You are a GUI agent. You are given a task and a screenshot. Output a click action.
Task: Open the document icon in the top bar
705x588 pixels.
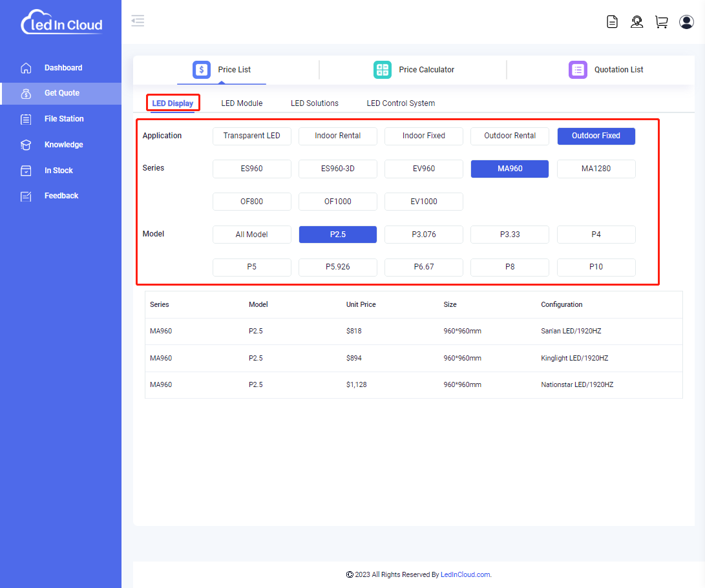click(x=612, y=22)
